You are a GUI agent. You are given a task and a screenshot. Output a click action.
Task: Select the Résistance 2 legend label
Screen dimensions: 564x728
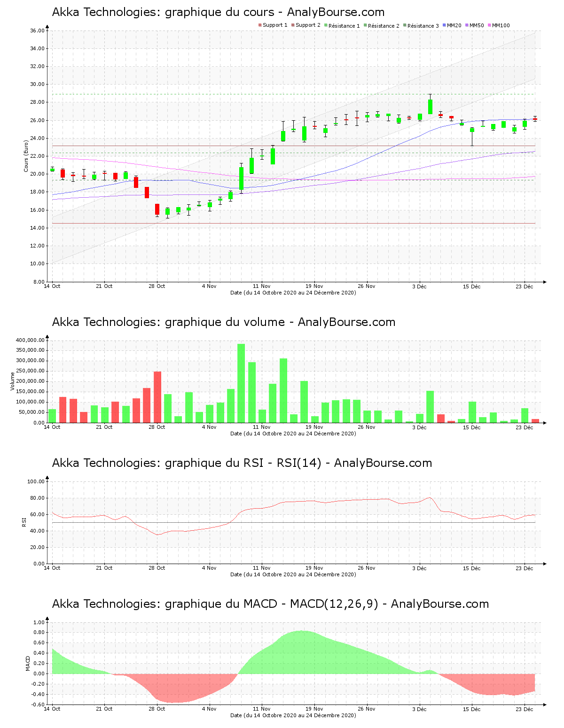coord(384,25)
